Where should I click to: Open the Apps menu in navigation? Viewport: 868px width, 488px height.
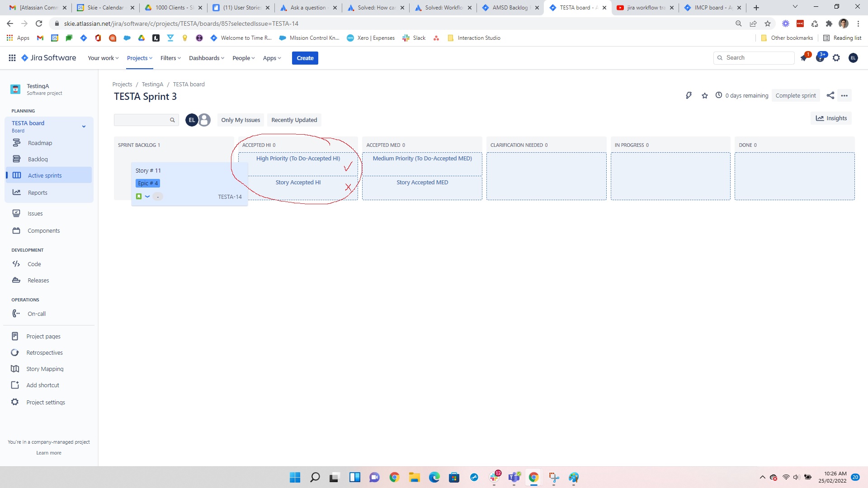click(x=272, y=58)
